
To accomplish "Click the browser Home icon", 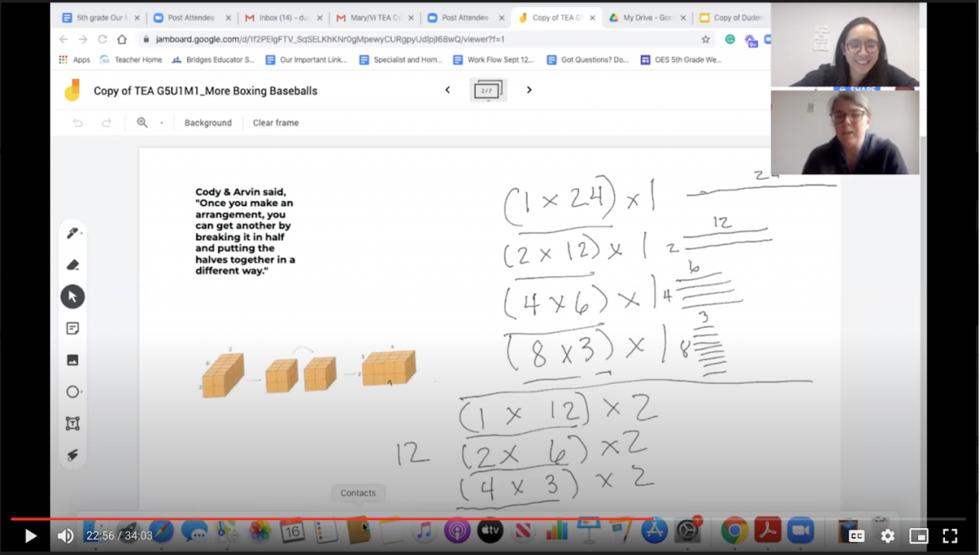I will pos(122,39).
